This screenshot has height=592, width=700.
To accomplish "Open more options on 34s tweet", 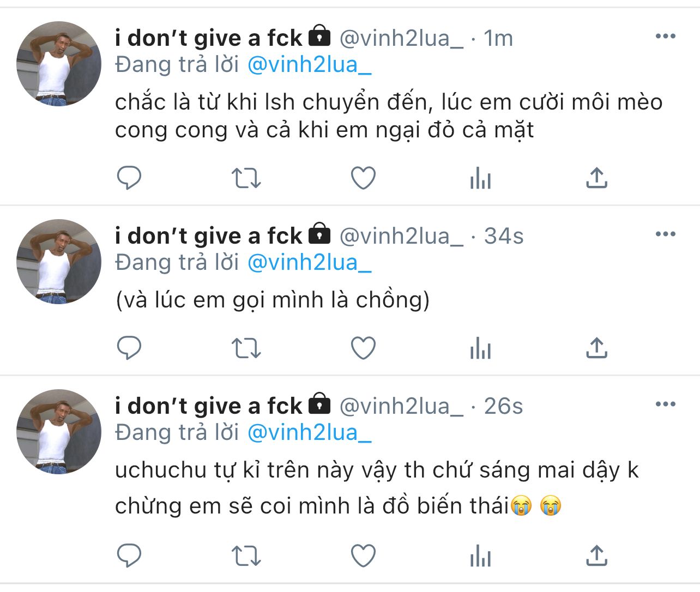I will [x=665, y=234].
